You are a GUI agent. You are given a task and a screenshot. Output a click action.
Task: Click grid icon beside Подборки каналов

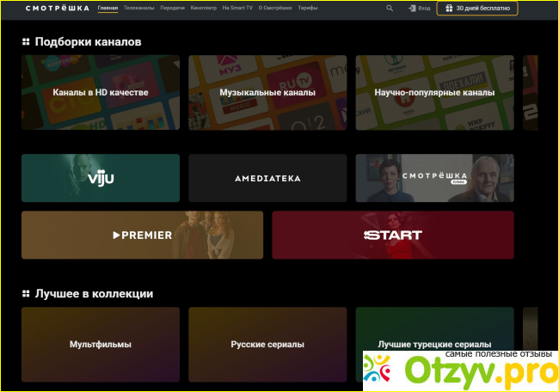(26, 42)
